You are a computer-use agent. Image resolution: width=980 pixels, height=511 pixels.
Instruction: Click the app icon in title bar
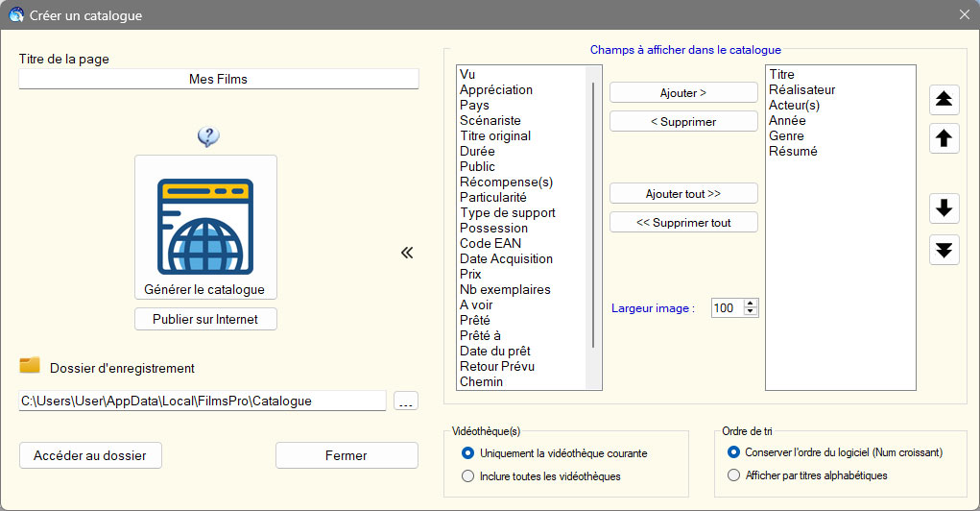coord(16,14)
